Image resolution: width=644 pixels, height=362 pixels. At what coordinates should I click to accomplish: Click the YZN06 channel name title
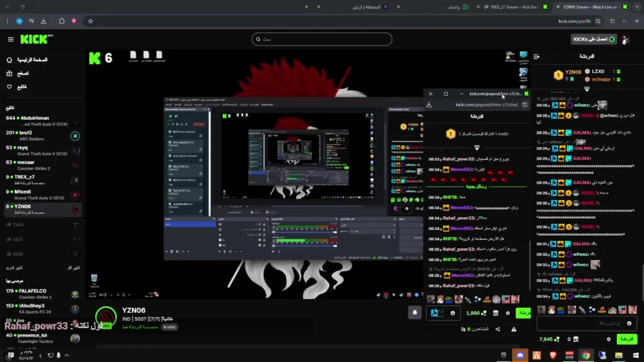pos(134,311)
